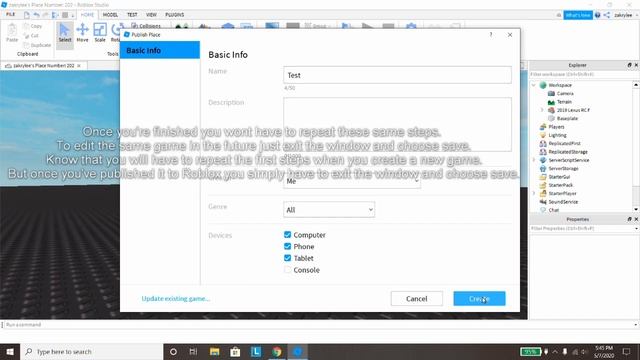Screen dimensions: 640x360
Task: Click the Description text area
Action: pos(397,124)
